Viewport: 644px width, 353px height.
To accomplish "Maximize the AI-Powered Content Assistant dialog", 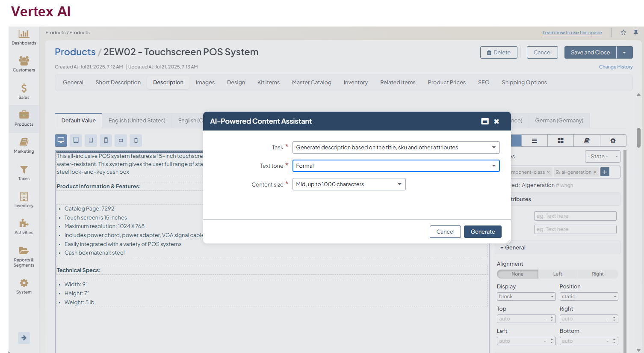I will point(485,122).
